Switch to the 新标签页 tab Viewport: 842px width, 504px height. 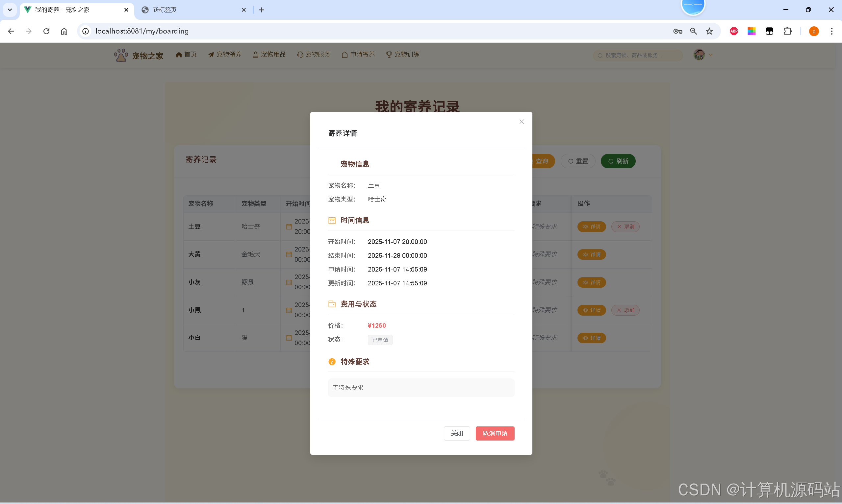pyautogui.click(x=194, y=10)
